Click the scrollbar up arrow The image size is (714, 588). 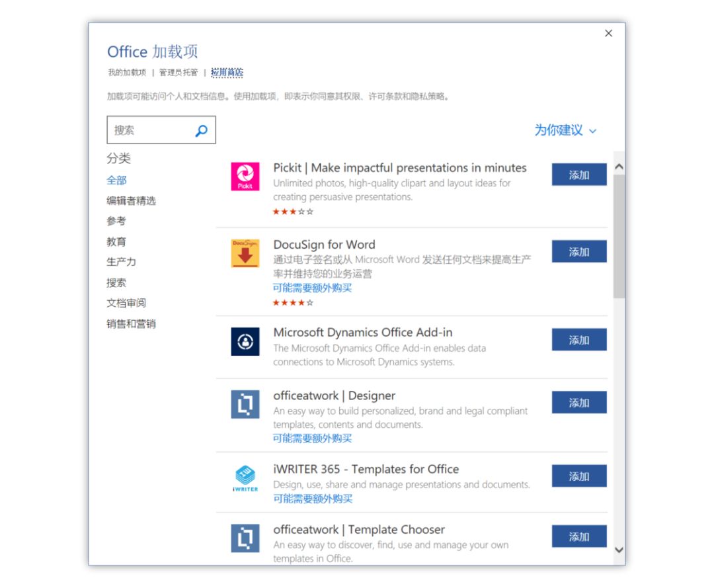619,167
